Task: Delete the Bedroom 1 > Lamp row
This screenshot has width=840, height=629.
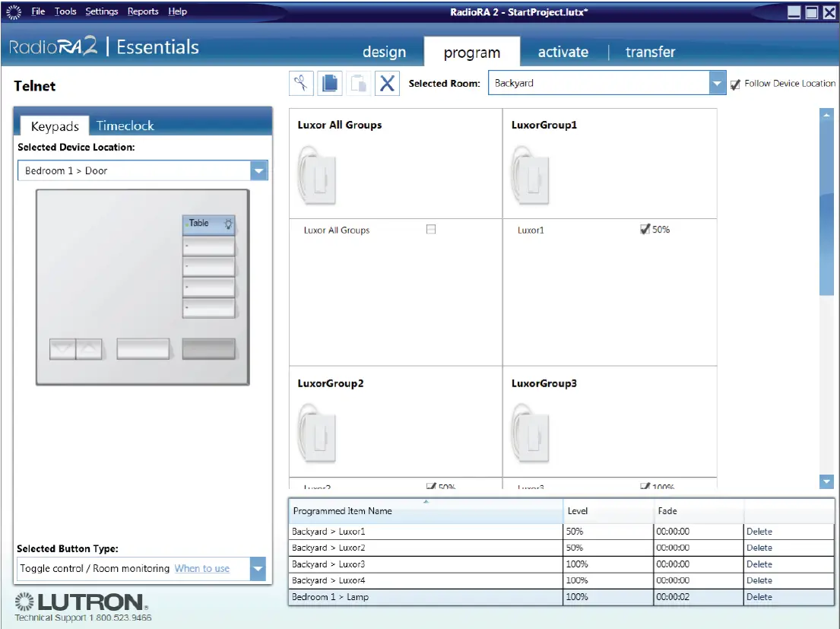Action: click(x=759, y=597)
